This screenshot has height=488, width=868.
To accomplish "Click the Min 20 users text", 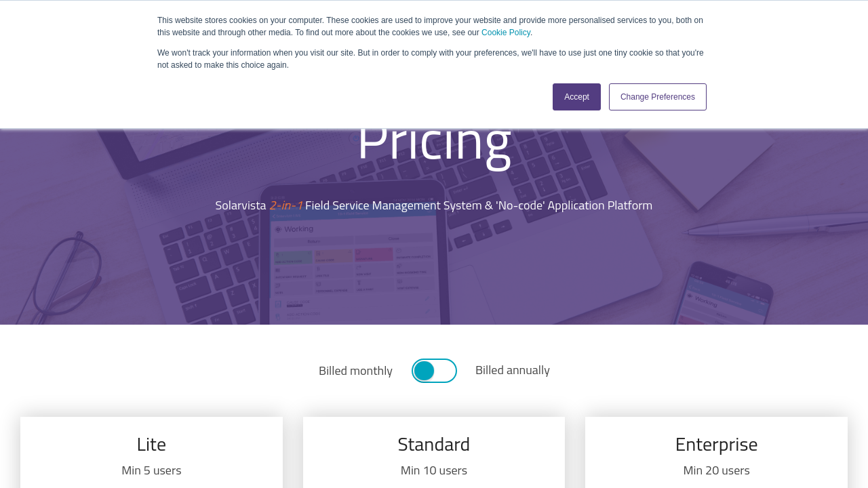I will pos(716,470).
